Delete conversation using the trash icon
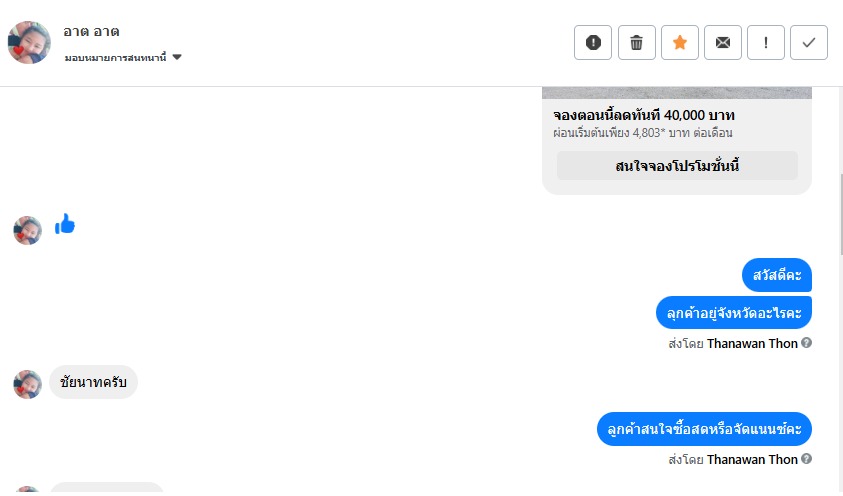Viewport: 843px width, 496px height. 636,43
